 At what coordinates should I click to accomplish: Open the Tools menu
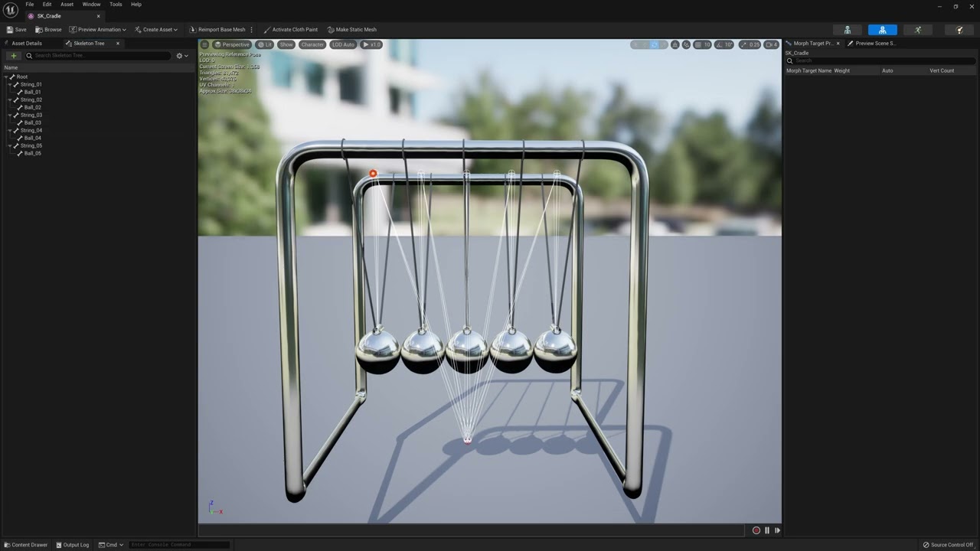116,5
